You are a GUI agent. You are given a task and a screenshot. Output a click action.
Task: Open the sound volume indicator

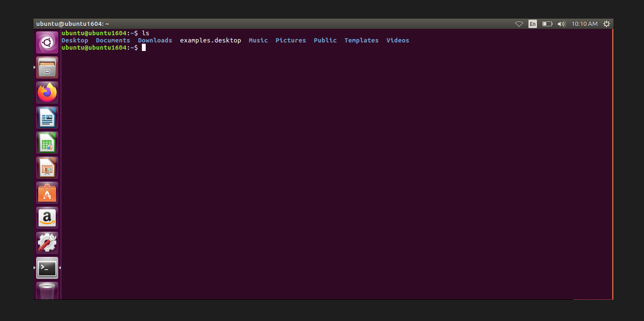(x=561, y=24)
